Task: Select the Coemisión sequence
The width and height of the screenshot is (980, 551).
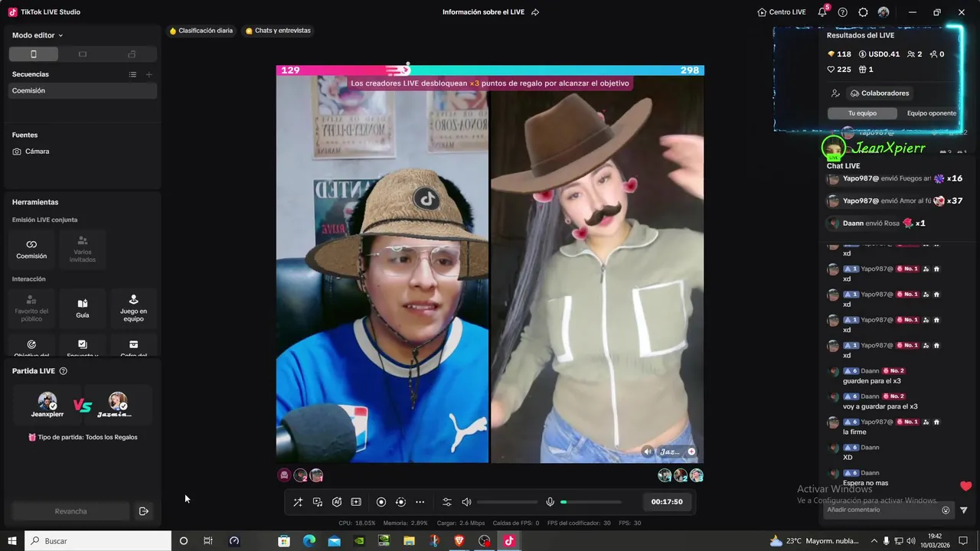Action: [x=83, y=90]
